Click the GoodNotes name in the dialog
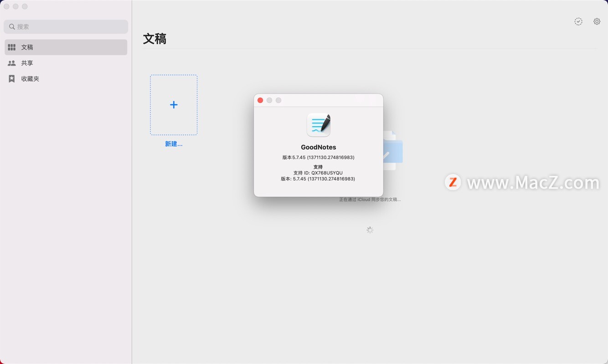 319,147
